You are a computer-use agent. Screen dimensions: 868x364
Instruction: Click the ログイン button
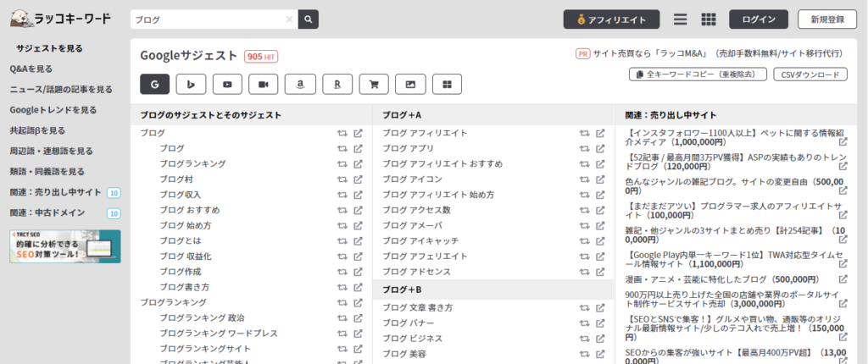coord(759,19)
